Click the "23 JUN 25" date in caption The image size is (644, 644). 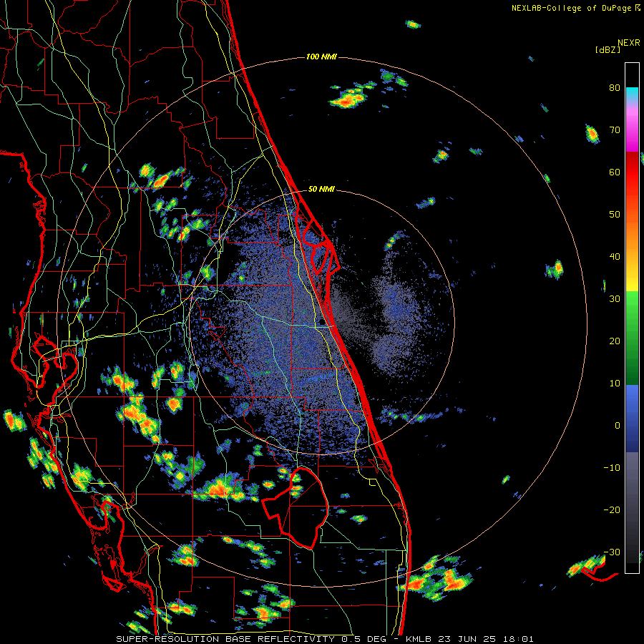click(469, 639)
